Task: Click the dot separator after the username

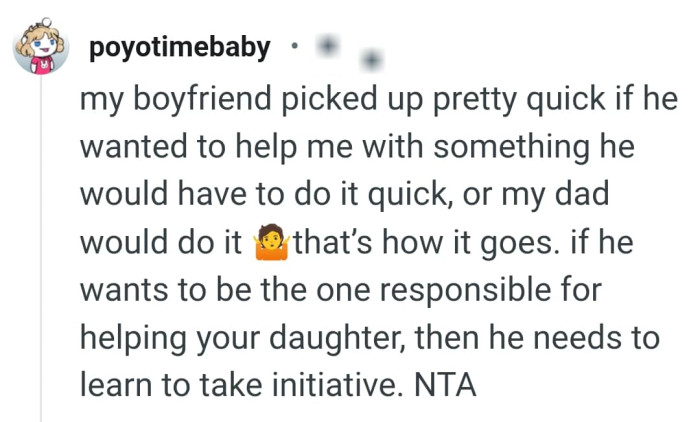Action: tap(291, 48)
